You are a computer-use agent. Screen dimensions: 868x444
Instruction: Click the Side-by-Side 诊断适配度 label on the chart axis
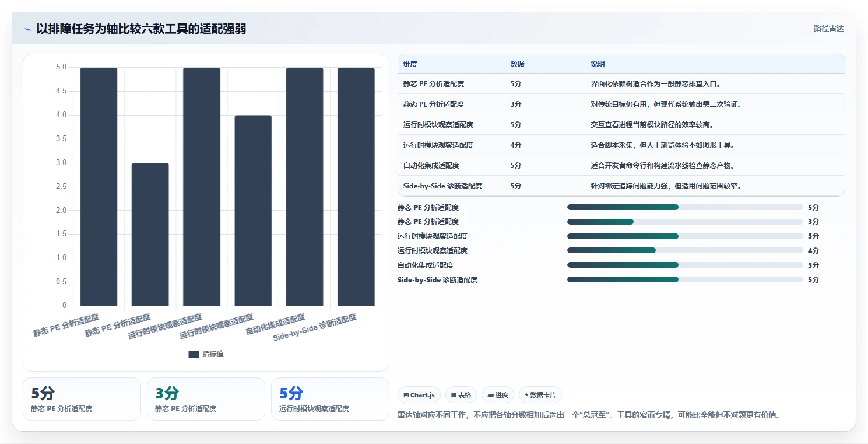tap(315, 328)
